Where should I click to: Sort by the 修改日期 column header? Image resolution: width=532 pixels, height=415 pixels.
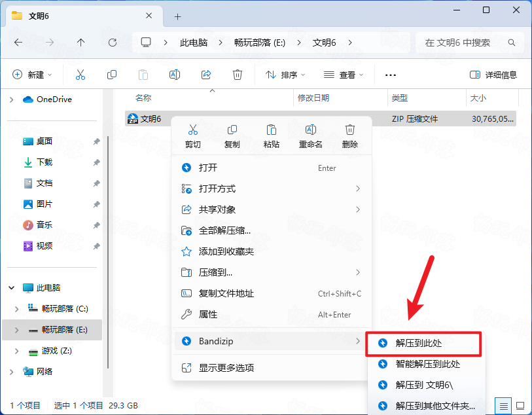point(340,98)
